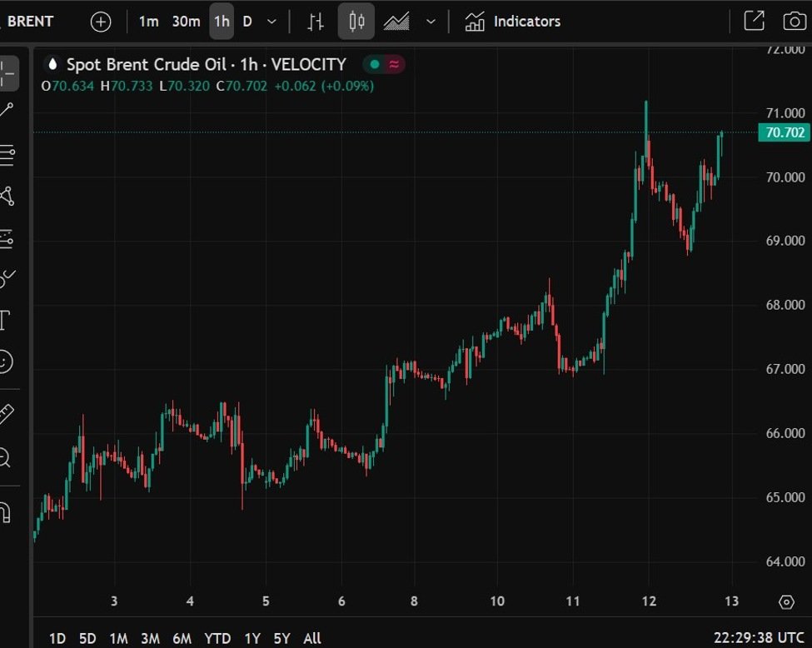Select the trend line drawing tool
Screen dimensions: 812x648
pos(7,111)
